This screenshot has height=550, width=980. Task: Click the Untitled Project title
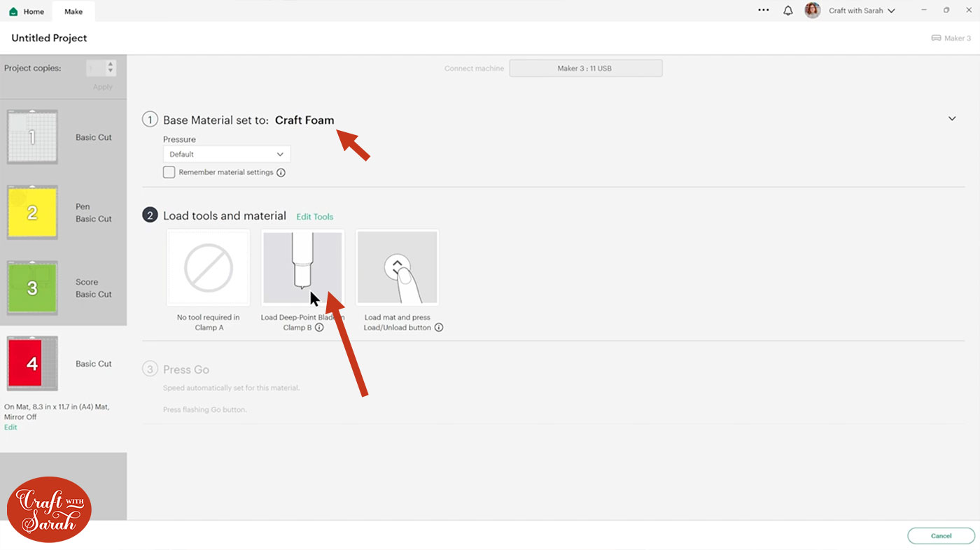[x=50, y=38]
